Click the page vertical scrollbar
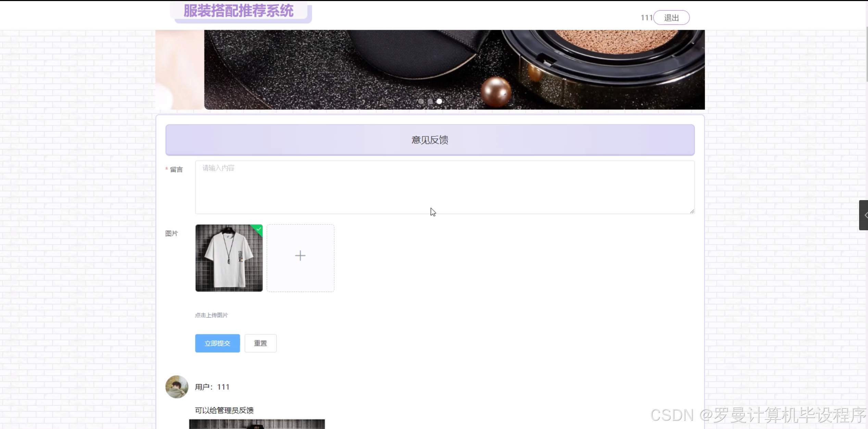Image resolution: width=868 pixels, height=429 pixels. (866, 55)
